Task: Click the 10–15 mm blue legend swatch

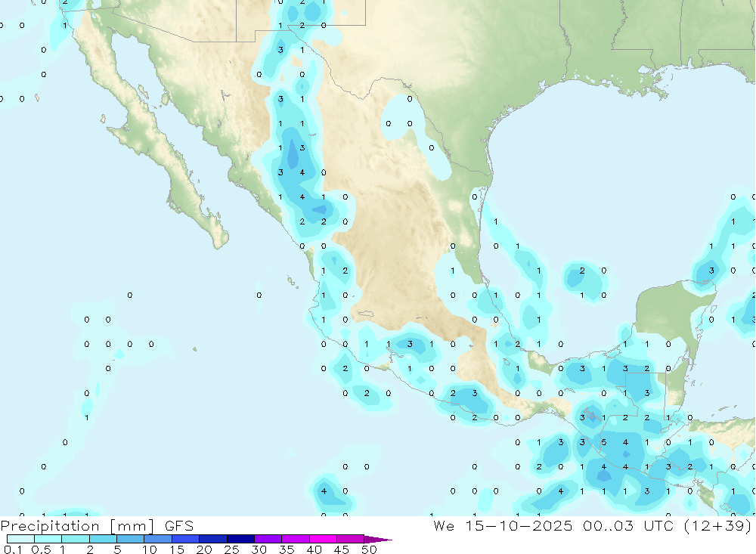Action: pyautogui.click(x=158, y=539)
